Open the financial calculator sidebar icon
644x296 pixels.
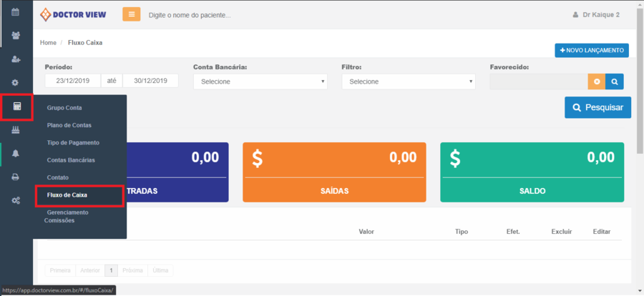point(16,107)
